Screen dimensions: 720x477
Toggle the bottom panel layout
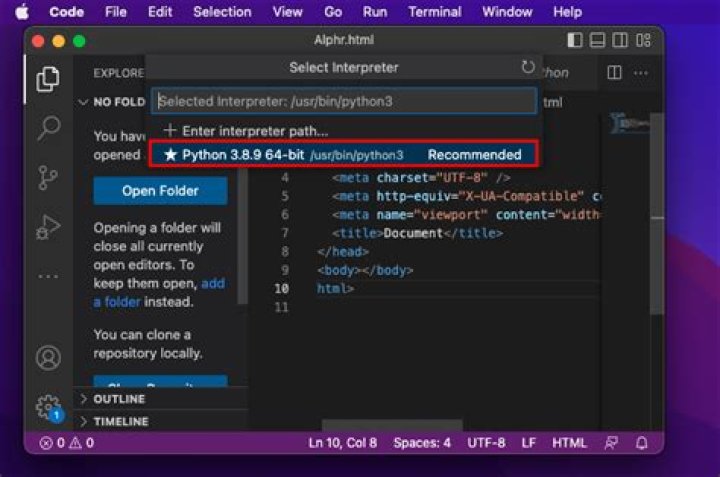pyautogui.click(x=597, y=41)
